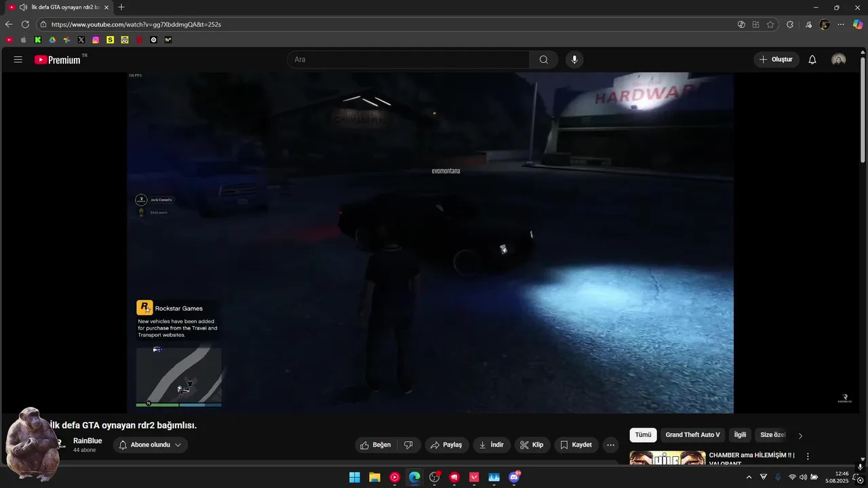Open the YouTube hamburger guide menu
The width and height of the screenshot is (868, 488).
tap(18, 60)
